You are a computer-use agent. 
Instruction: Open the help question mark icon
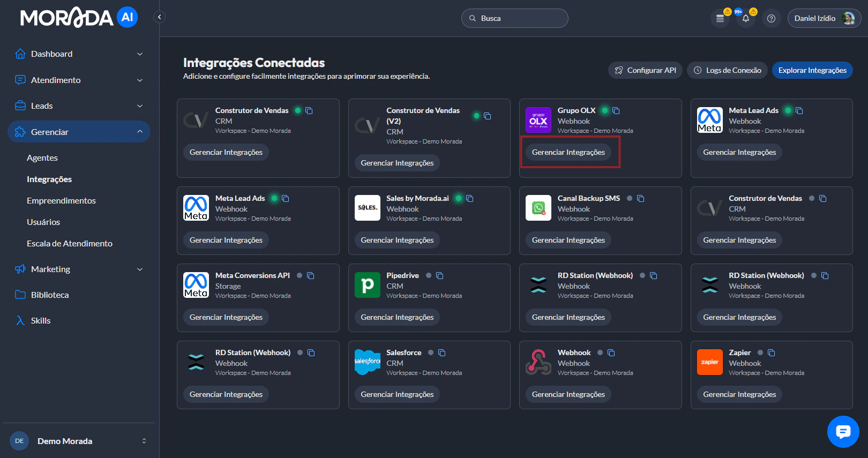(x=771, y=18)
